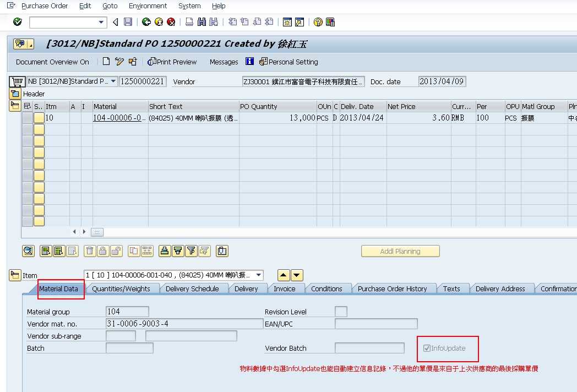Open the Edit menu
The width and height of the screenshot is (577, 392).
point(85,6)
